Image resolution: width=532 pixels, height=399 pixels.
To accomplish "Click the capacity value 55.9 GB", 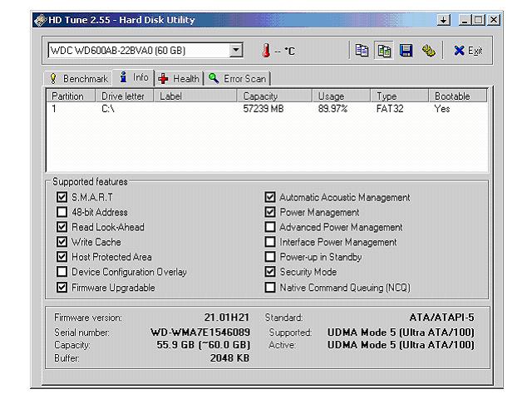I will (x=203, y=345).
